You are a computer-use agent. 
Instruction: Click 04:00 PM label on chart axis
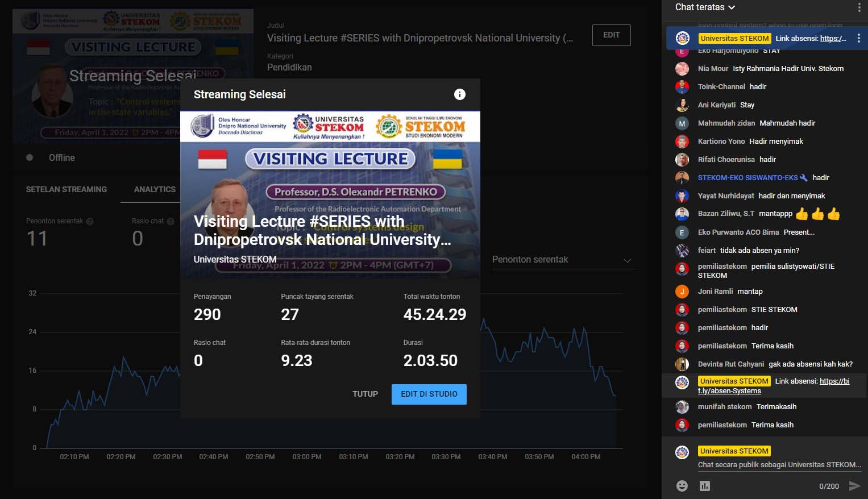tap(586, 457)
